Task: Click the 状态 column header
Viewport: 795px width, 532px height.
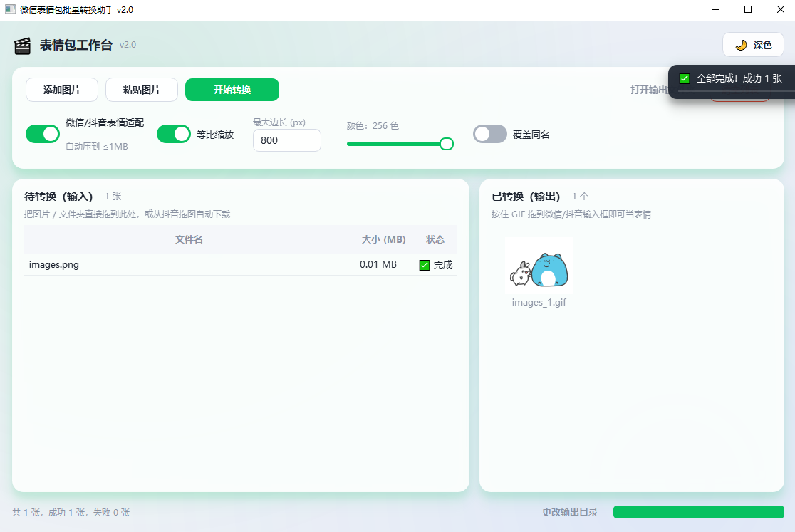Action: [x=435, y=239]
